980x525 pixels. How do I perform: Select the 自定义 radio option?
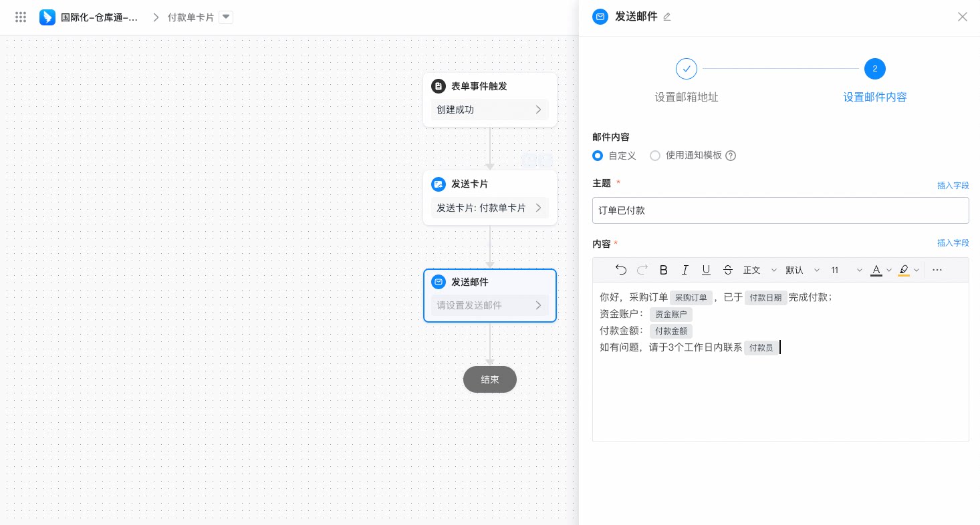[598, 156]
